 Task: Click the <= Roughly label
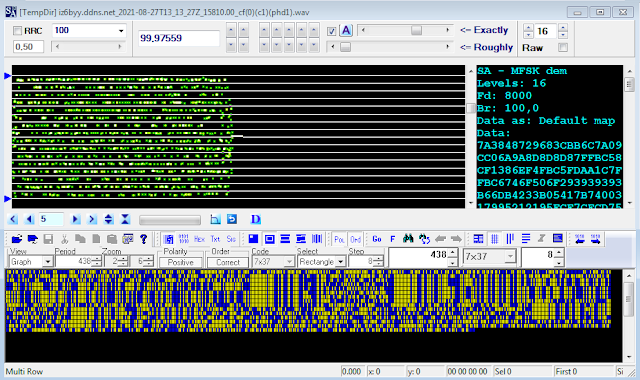(487, 48)
